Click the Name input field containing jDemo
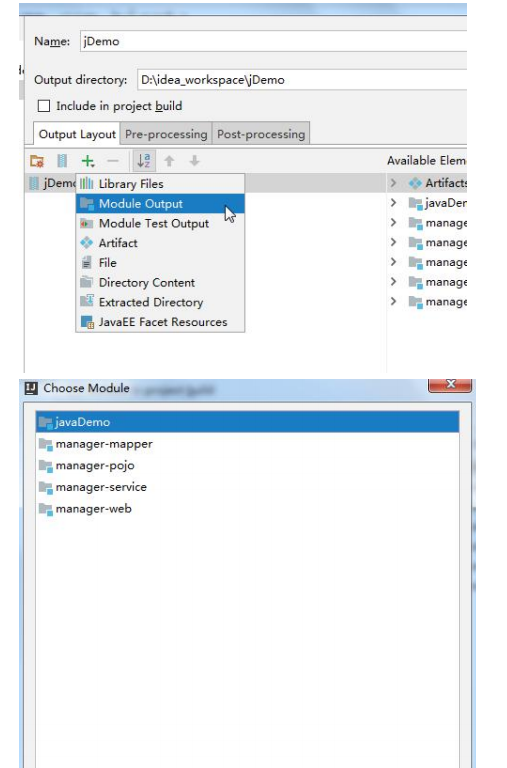Viewport: 507px width, 768px height. (273, 41)
